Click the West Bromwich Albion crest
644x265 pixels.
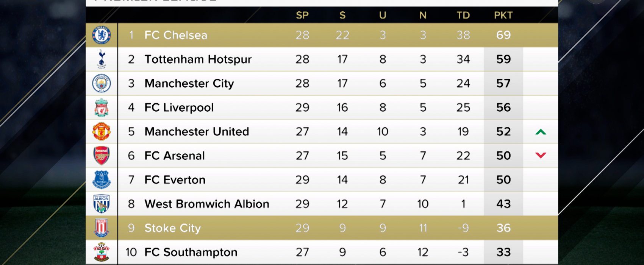point(102,204)
